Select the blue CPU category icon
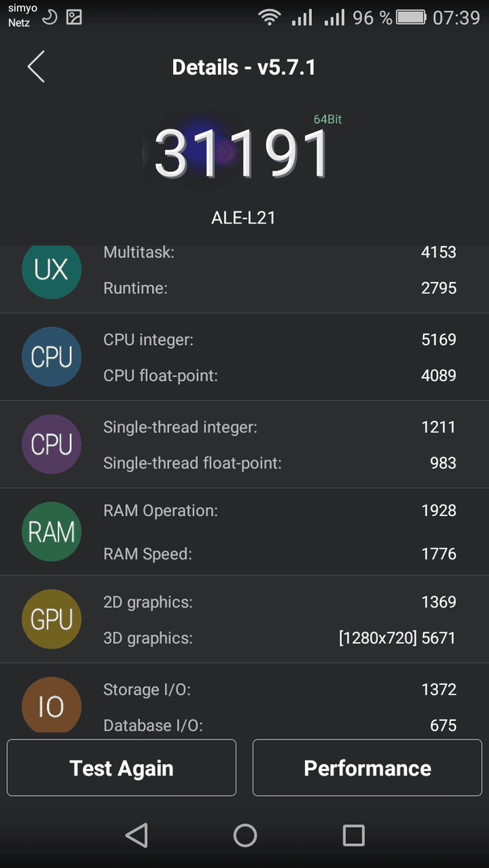 (x=51, y=357)
